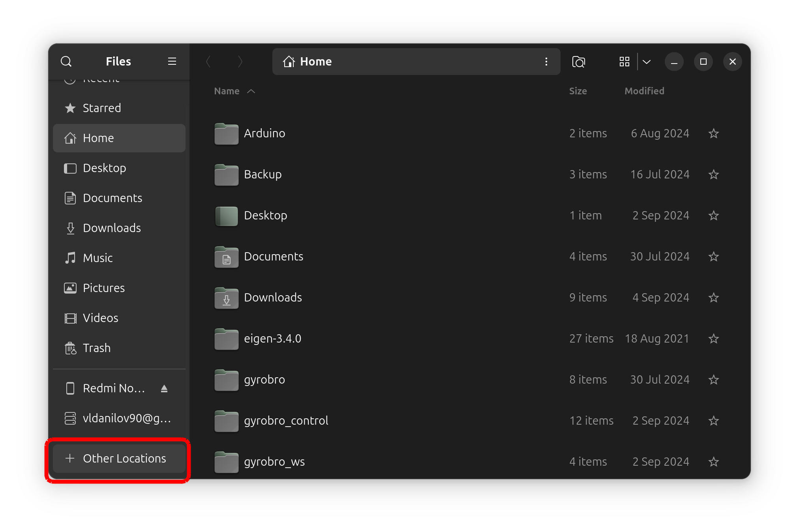Eject the Redmi Note device
Viewport: 799px width, 532px height.
(164, 389)
